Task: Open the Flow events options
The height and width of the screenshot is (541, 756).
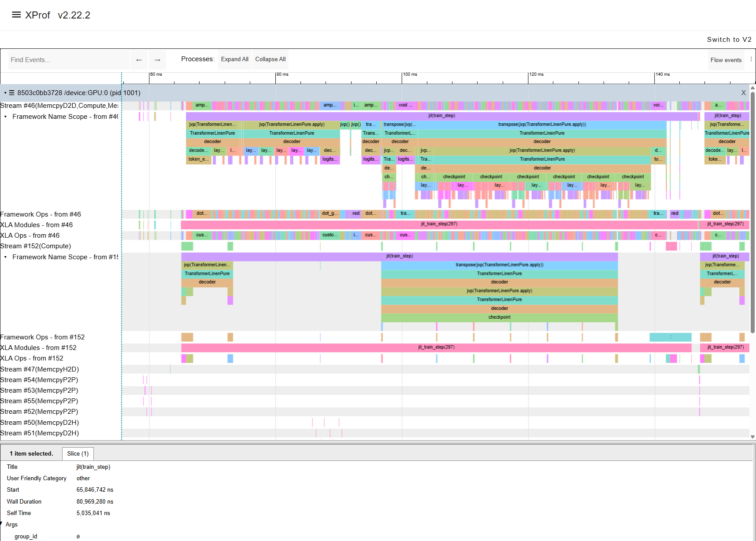Action: click(726, 60)
